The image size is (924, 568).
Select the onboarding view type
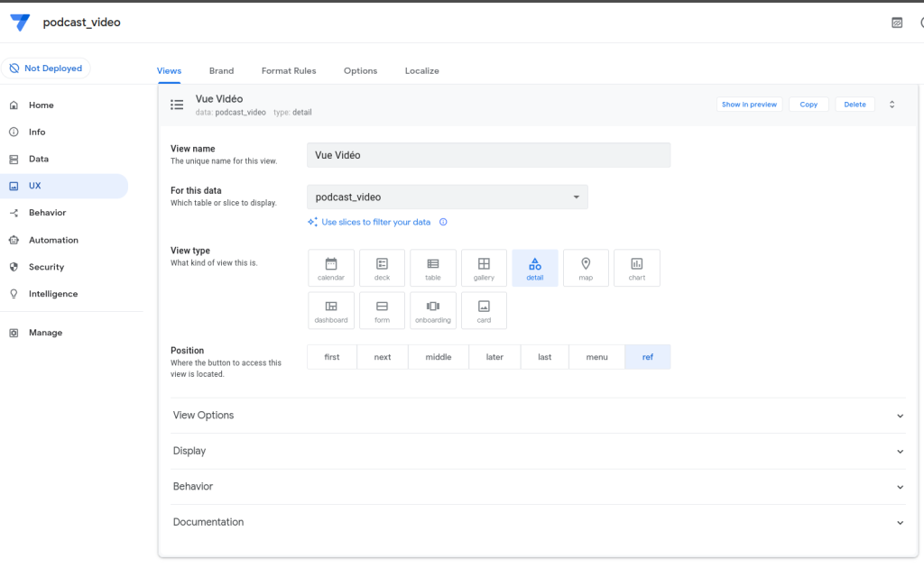click(x=433, y=311)
